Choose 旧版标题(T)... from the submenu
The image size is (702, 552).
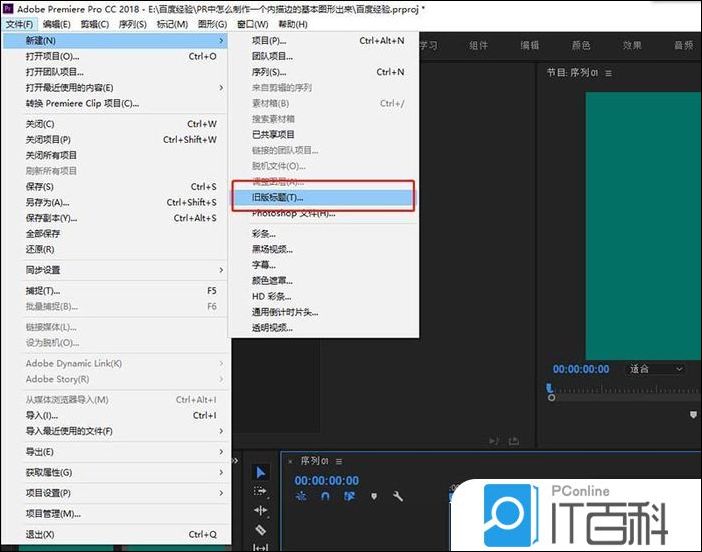pyautogui.click(x=322, y=198)
